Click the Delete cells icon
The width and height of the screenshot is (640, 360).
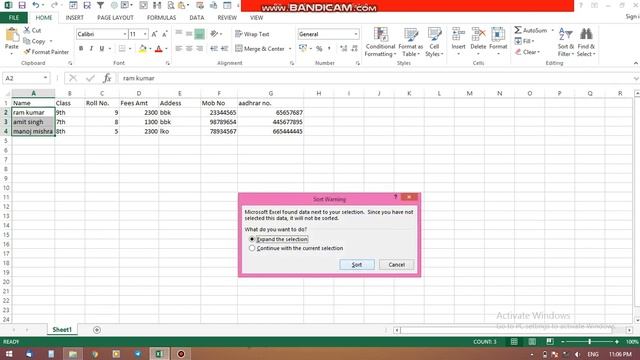tap(478, 35)
